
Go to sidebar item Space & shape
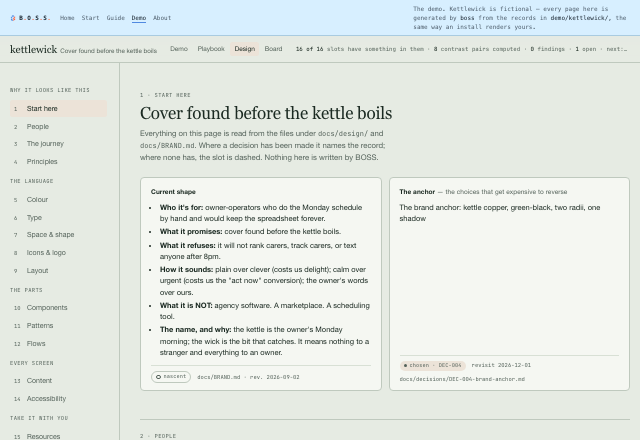click(58, 235)
